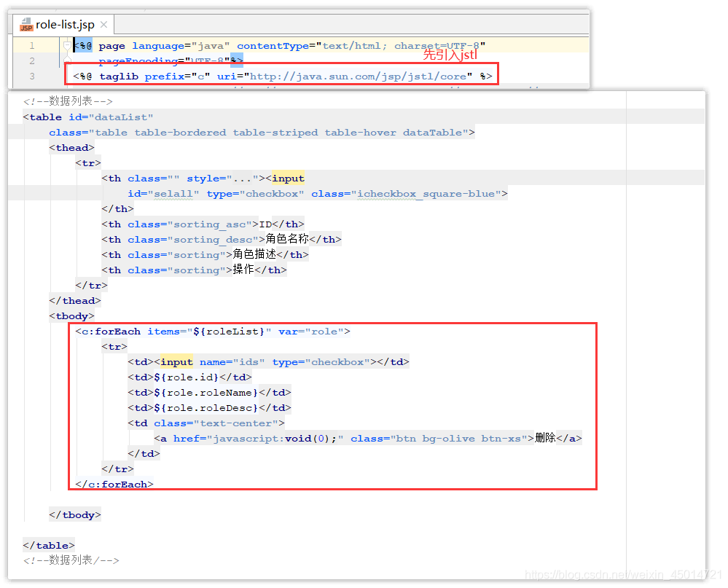Click the highlighted "input" tag before name="ids"
The image size is (728, 588).
pyautogui.click(x=176, y=362)
